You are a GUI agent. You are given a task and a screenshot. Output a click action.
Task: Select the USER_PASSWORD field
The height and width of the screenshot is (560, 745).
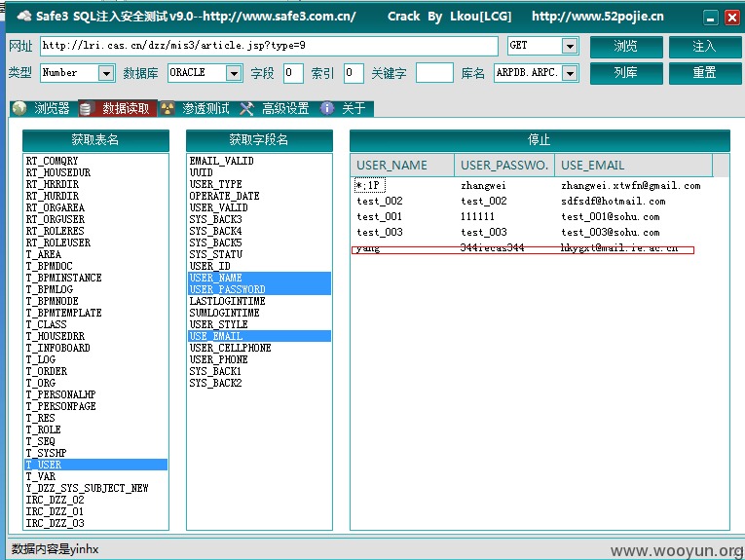259,289
